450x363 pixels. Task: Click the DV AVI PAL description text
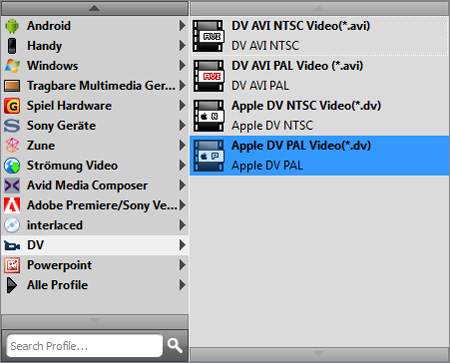coord(260,86)
